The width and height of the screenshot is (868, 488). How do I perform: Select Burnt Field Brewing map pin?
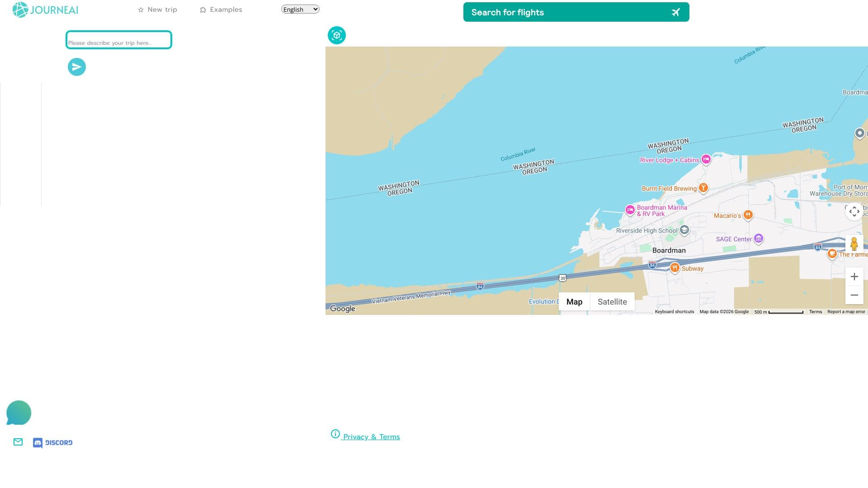(703, 188)
